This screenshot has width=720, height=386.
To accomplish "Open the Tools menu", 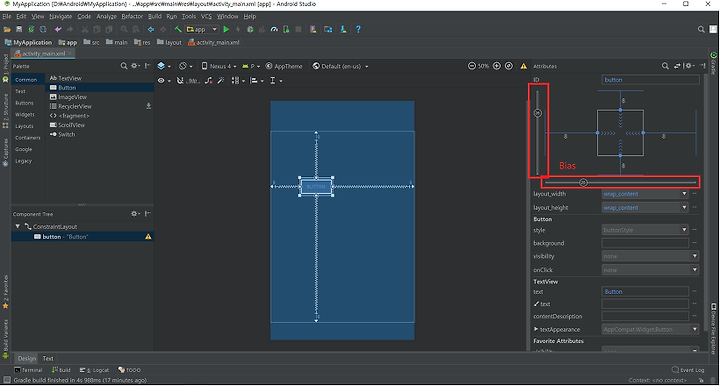I will [189, 17].
